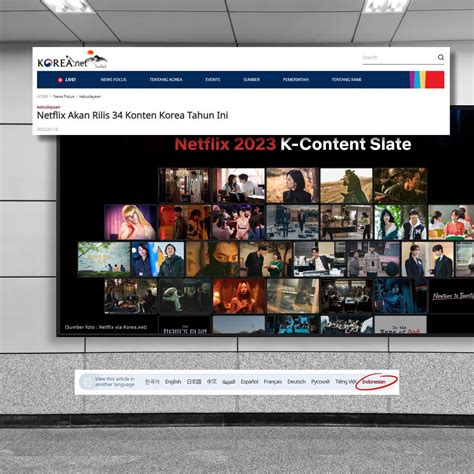Switch article language to English
Screen dimensions: 474x474
tap(173, 382)
